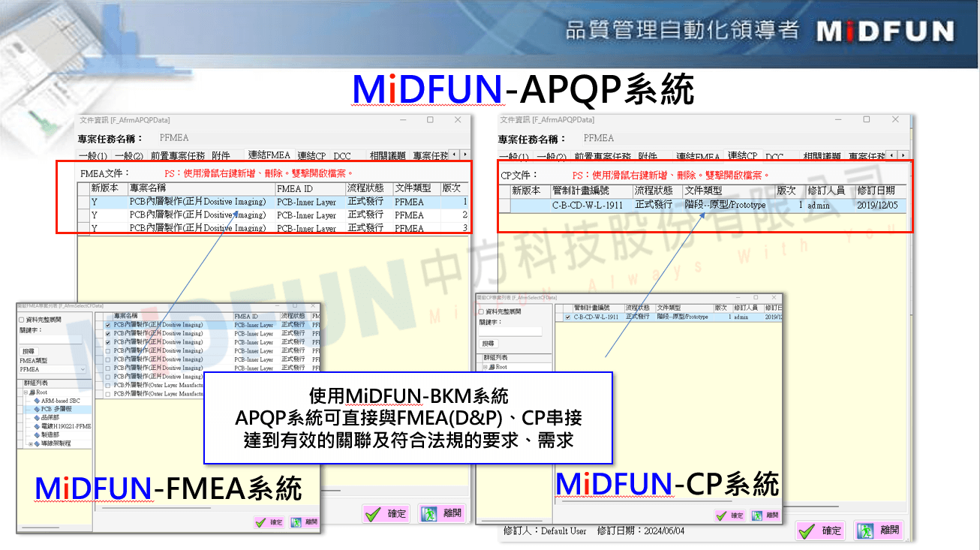Click FMEA ID column header in FMEA文件 table

pyautogui.click(x=310, y=188)
